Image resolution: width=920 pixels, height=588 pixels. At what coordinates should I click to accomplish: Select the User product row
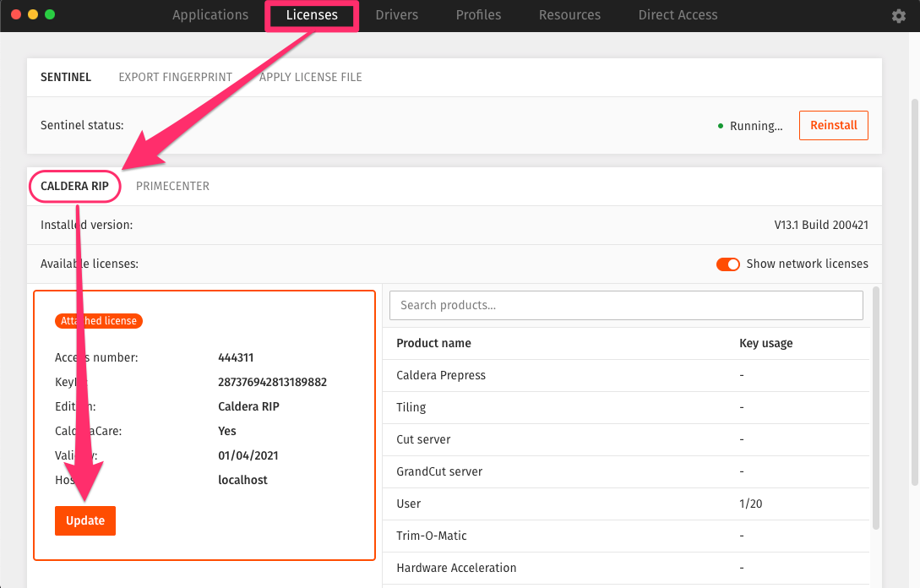tap(626, 504)
